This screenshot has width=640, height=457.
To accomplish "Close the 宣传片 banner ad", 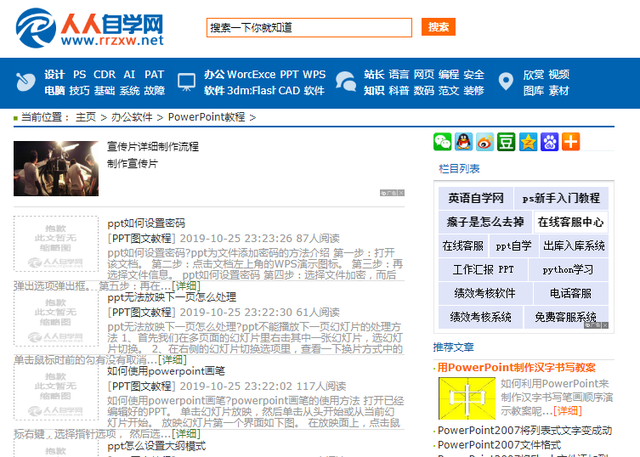I will click(401, 193).
